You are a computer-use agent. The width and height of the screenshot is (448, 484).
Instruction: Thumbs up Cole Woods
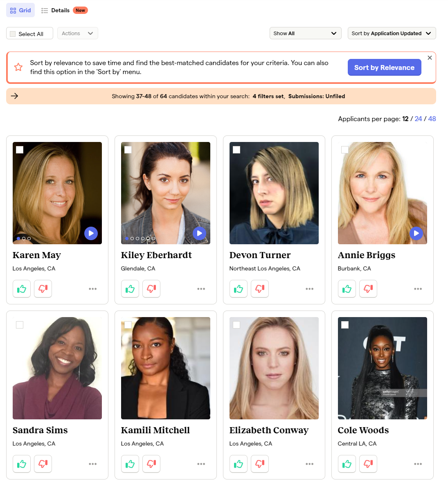coord(347,464)
